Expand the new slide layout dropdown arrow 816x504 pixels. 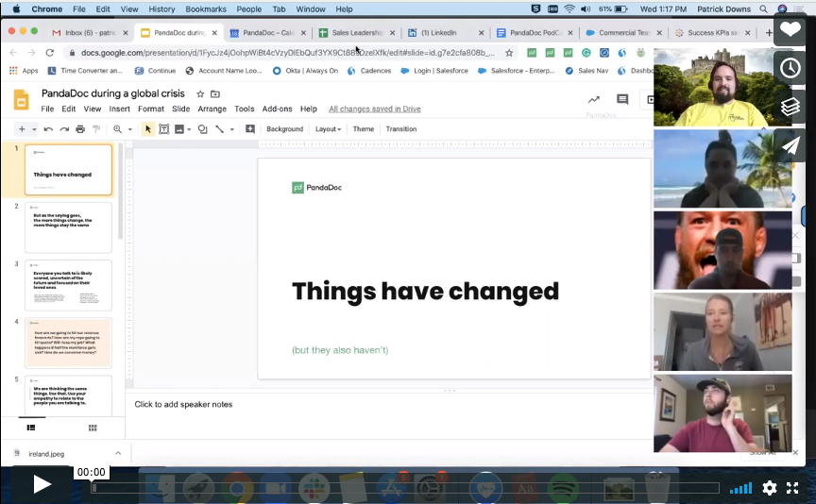point(34,129)
